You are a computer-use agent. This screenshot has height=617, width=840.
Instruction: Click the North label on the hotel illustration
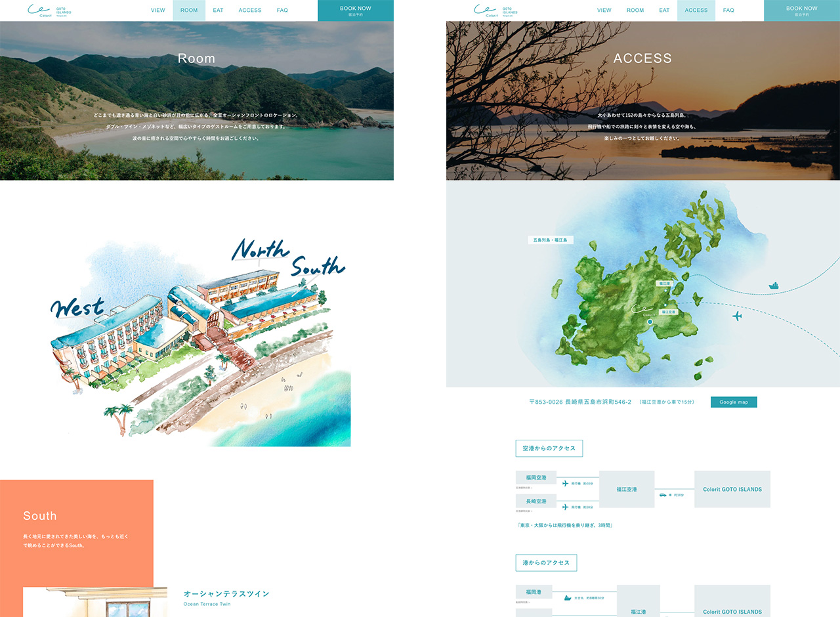(x=261, y=249)
